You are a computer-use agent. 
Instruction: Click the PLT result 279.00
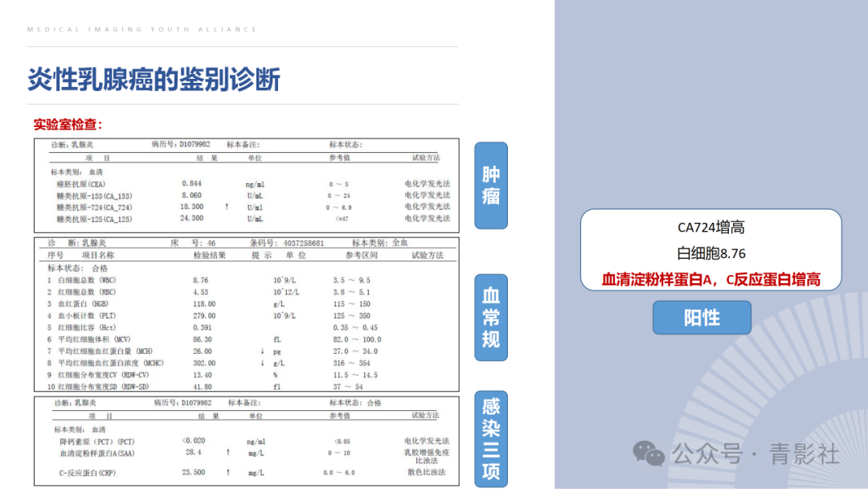tap(204, 315)
